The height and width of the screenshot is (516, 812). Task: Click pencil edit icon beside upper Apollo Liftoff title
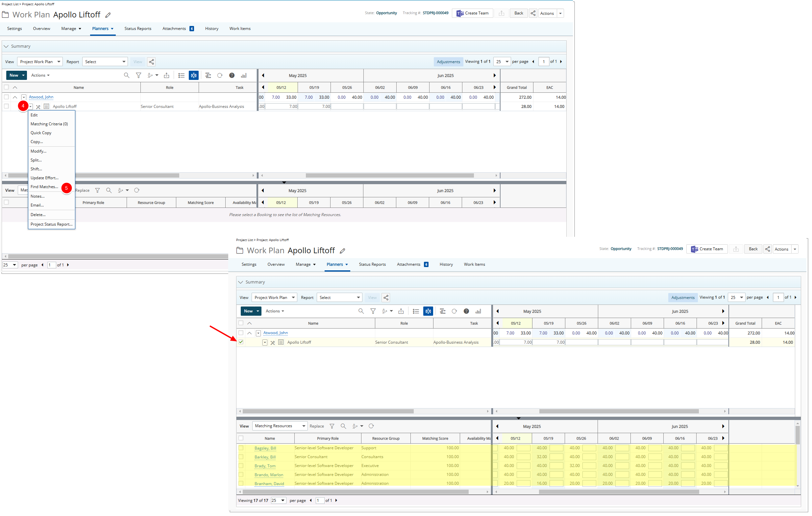tap(108, 15)
